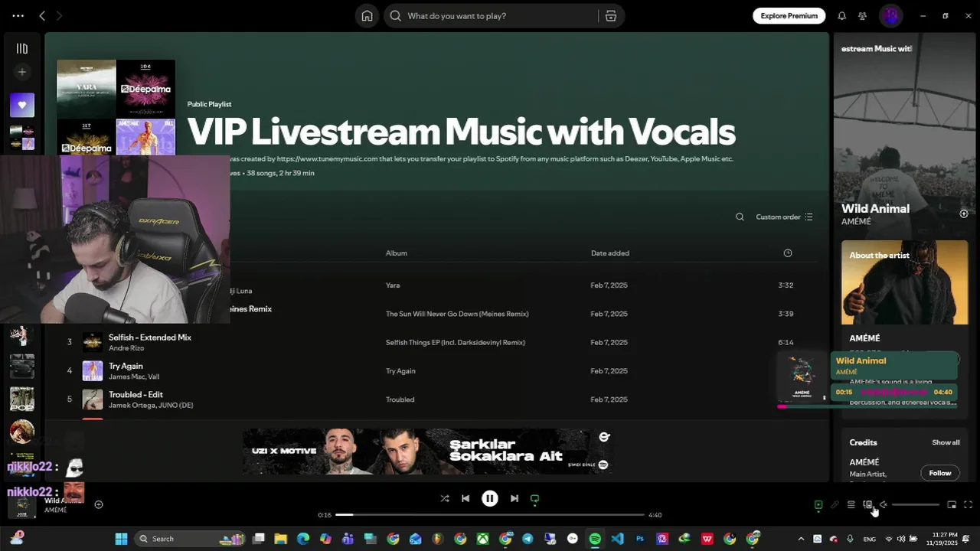Select the track Selfish - Extended Mix

pos(150,337)
